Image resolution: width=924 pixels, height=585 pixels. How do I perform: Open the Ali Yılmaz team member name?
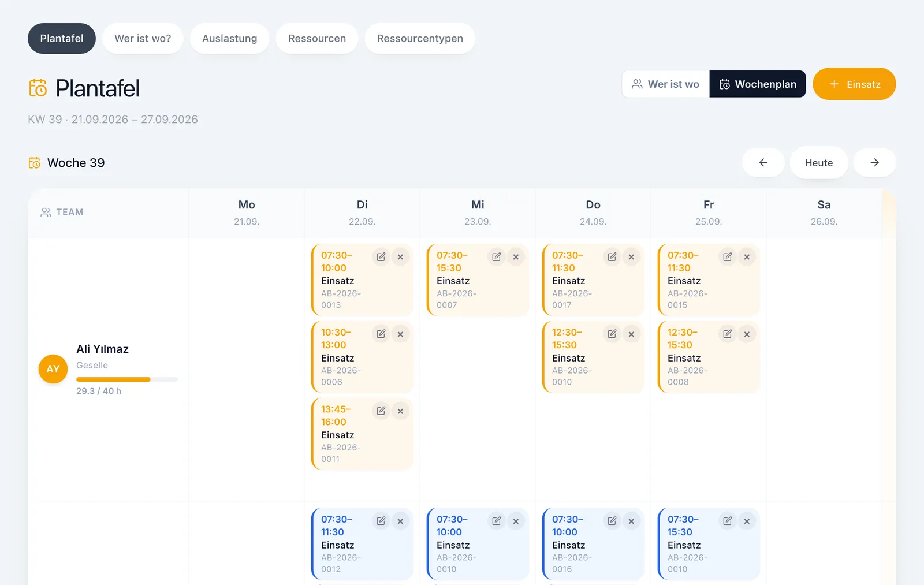coord(102,349)
